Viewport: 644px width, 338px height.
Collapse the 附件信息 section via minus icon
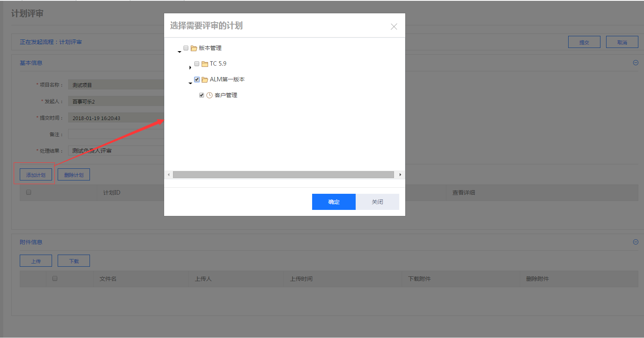[x=636, y=242]
